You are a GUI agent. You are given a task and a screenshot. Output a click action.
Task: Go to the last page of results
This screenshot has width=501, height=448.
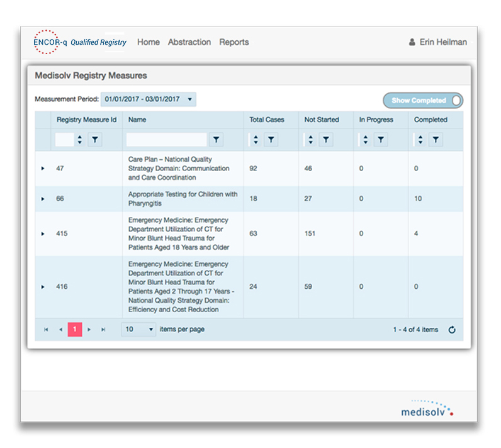tap(104, 330)
